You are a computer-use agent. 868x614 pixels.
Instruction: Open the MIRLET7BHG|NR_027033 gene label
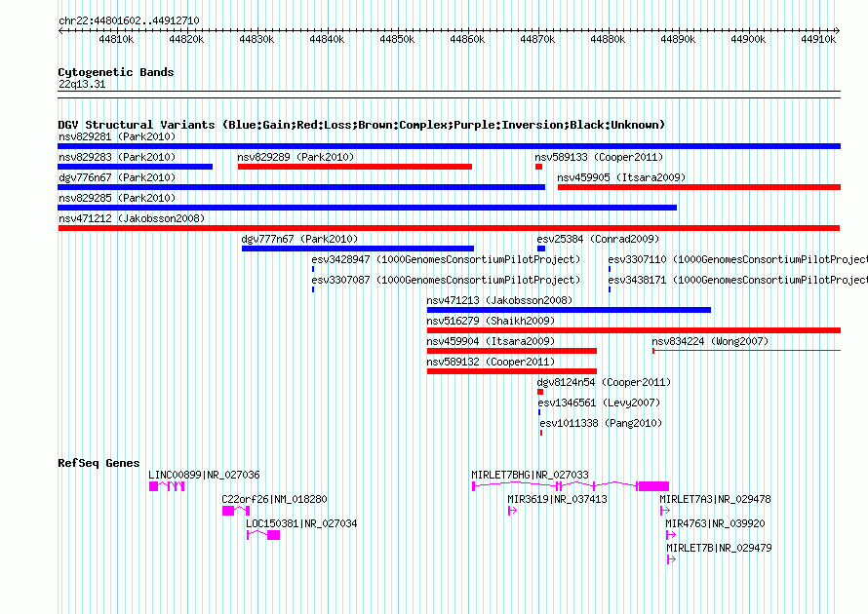(530, 475)
